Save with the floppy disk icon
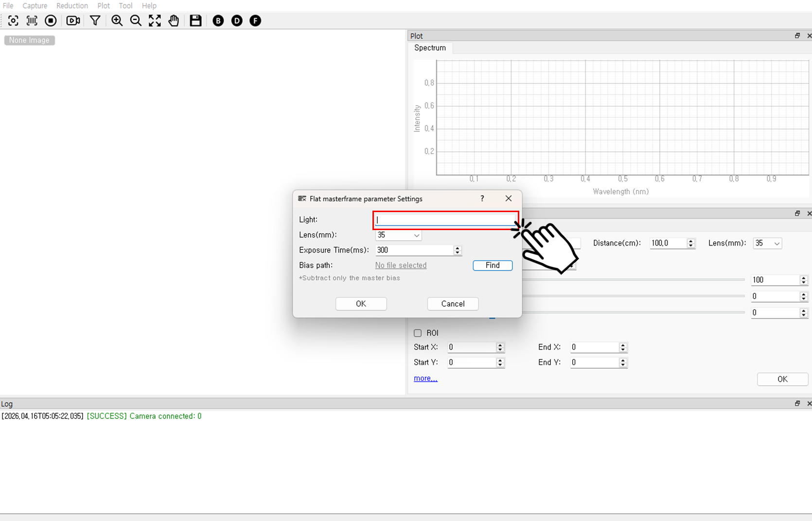The image size is (812, 521). pyautogui.click(x=195, y=20)
